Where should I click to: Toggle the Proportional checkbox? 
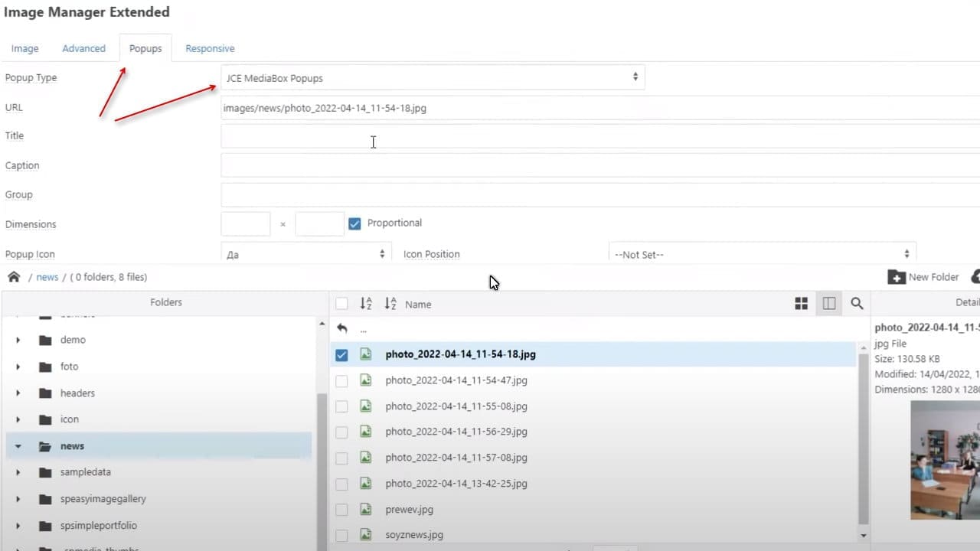pyautogui.click(x=354, y=223)
